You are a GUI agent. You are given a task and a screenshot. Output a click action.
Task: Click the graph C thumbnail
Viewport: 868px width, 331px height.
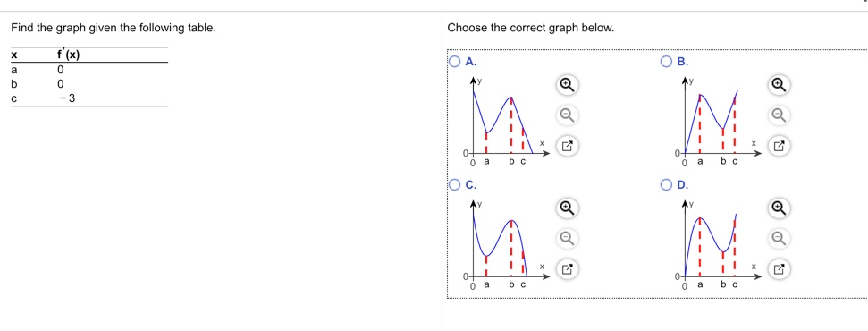(507, 245)
